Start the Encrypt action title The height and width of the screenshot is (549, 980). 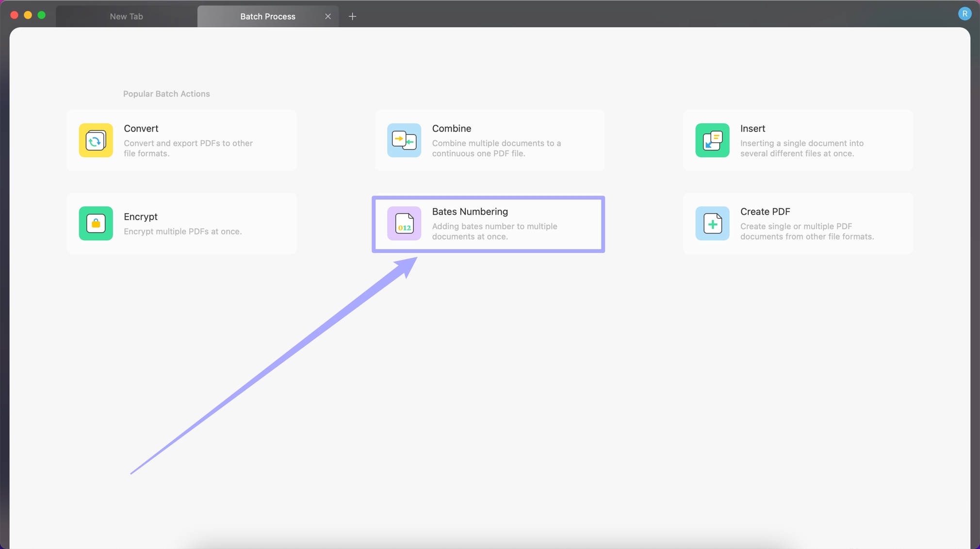point(141,217)
